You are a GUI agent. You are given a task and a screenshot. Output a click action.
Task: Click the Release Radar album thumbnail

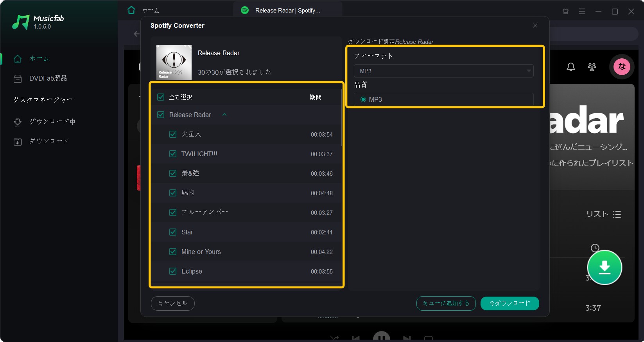click(174, 63)
